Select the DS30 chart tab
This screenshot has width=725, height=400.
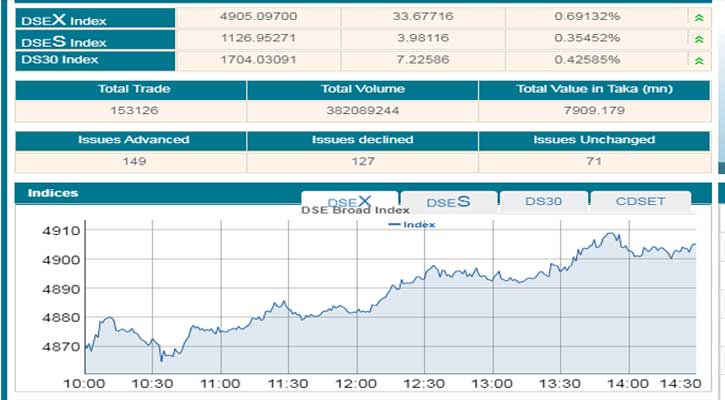pos(543,201)
